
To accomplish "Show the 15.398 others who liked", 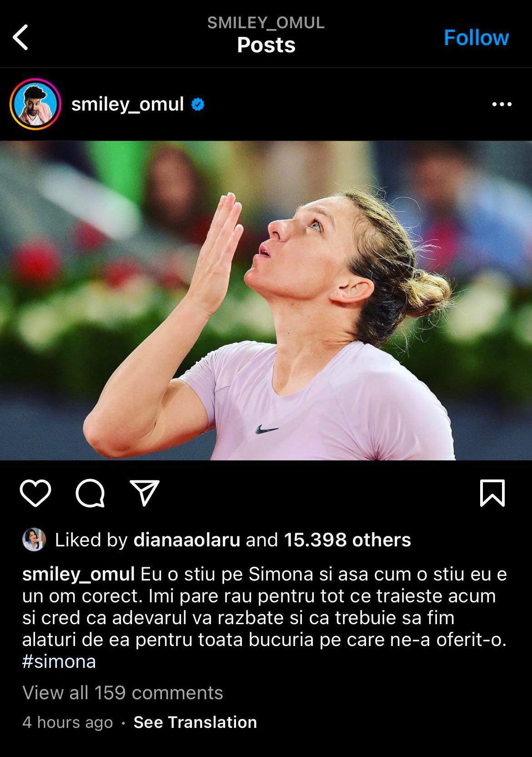I will pyautogui.click(x=347, y=540).
